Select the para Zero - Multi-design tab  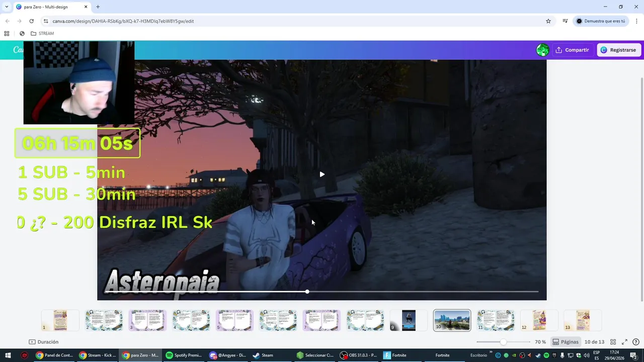point(52,7)
